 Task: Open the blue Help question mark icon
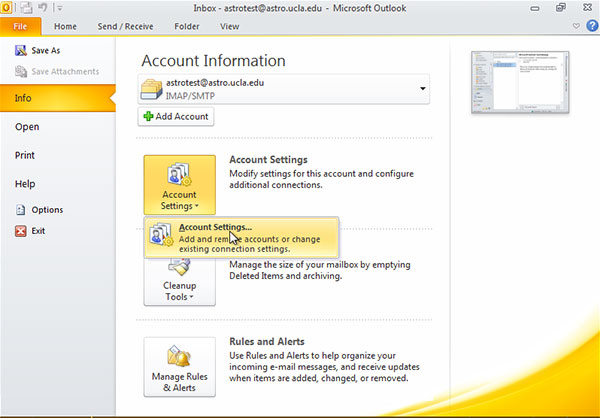(592, 26)
